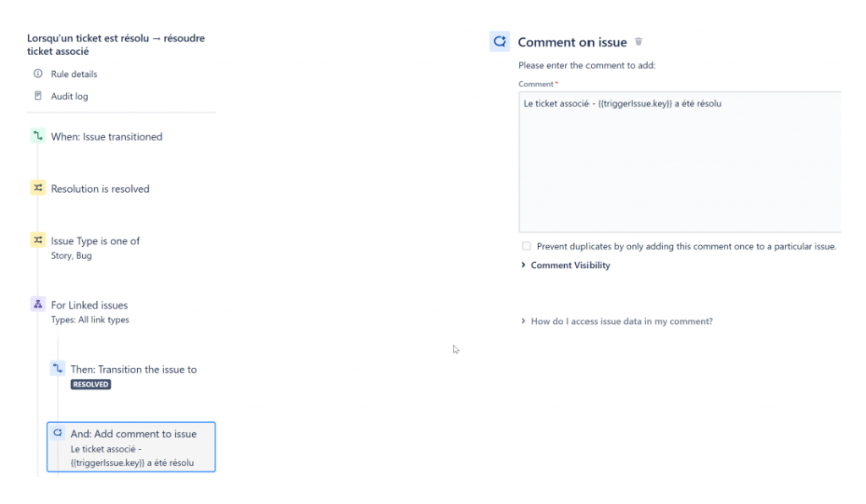Screen dimensions: 866x504
Task: Click the Rule details info icon
Action: (37, 74)
